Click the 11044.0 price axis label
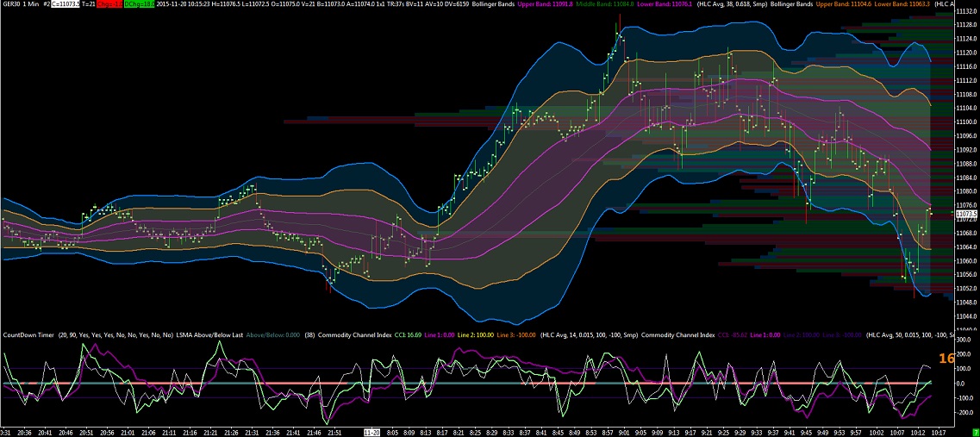The image size is (980, 437). click(x=966, y=316)
